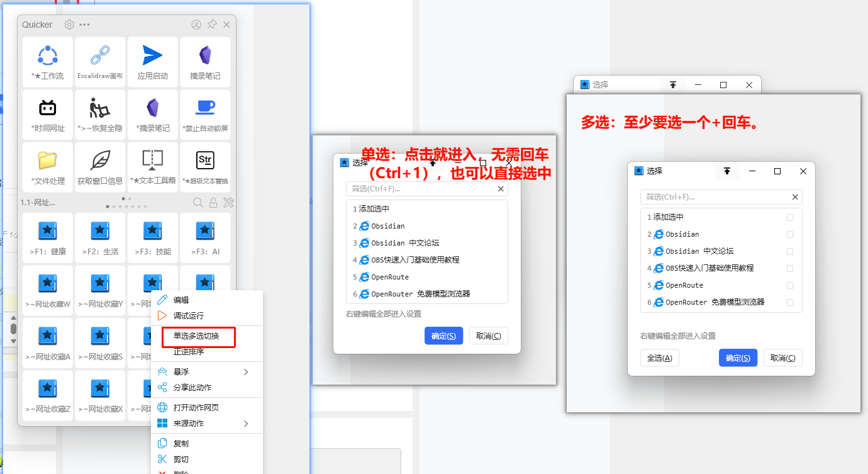Launch the Excalidraw画布 chain-link icon
868x474 pixels.
(x=100, y=56)
